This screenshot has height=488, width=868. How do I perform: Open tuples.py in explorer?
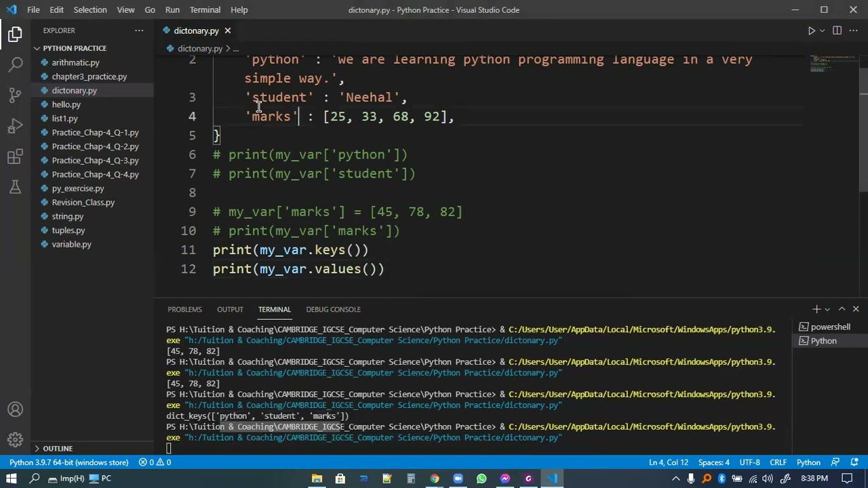coord(68,230)
